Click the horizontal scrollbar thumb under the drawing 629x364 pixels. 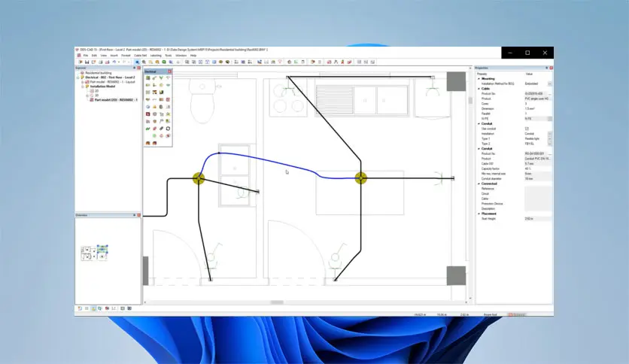[x=277, y=302]
